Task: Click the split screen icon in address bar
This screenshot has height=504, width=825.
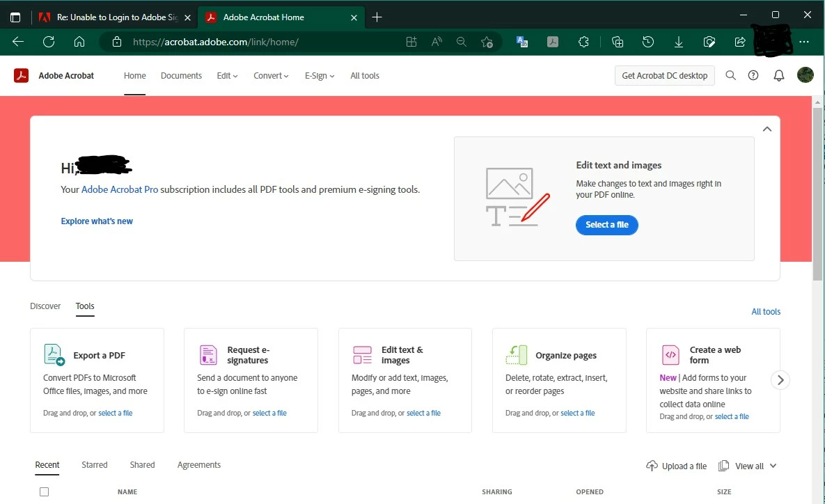Action: [411, 42]
